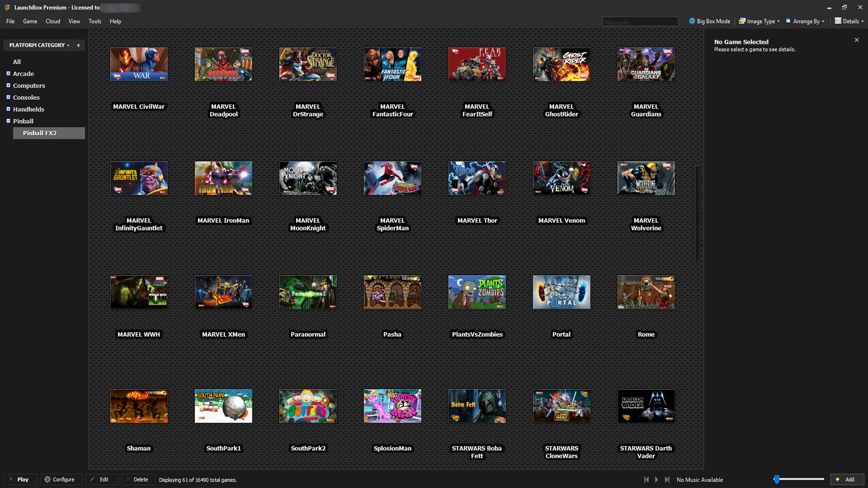Click the Edit button
Screen dimensions: 868x488
click(102, 479)
